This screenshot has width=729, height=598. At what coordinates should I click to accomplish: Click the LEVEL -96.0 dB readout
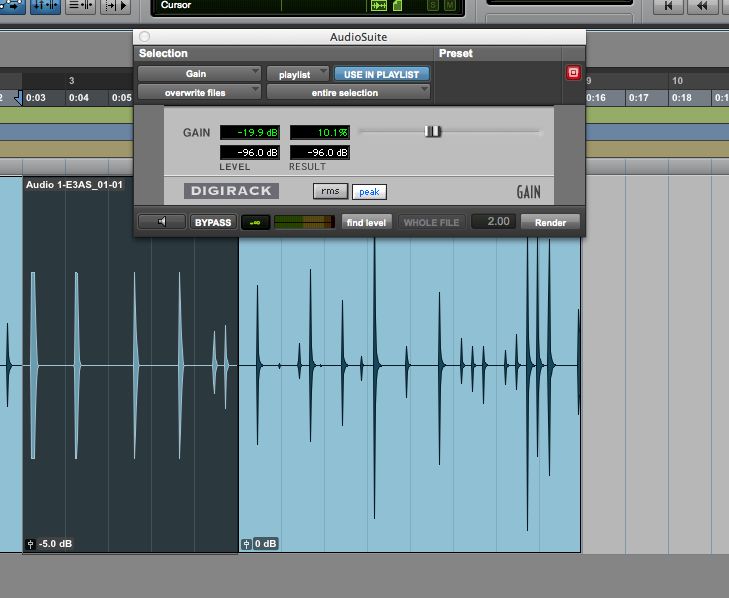250,153
